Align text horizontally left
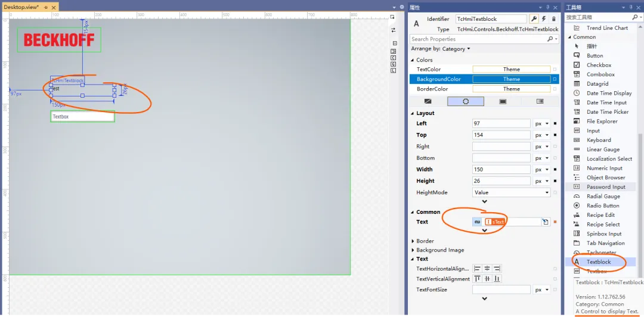 [477, 269]
